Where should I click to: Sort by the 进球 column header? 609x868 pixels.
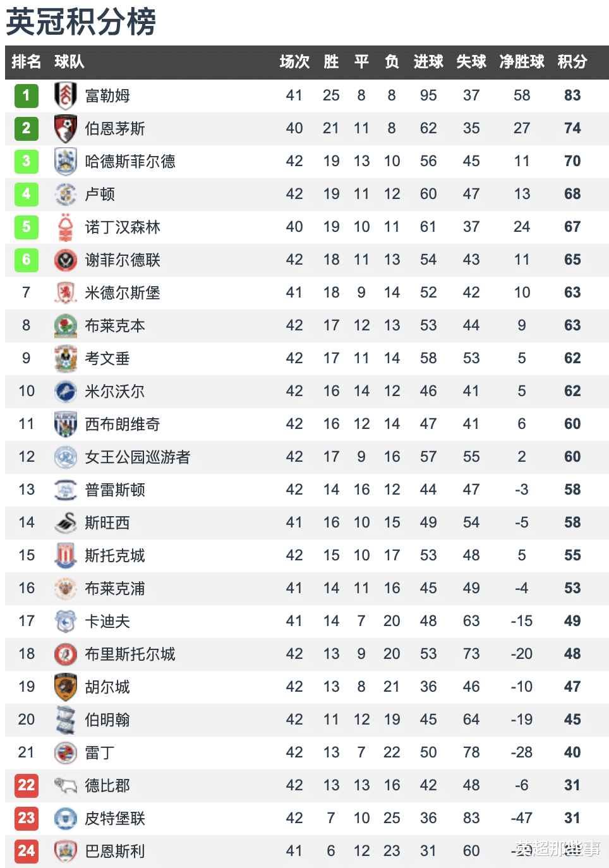[x=428, y=61]
